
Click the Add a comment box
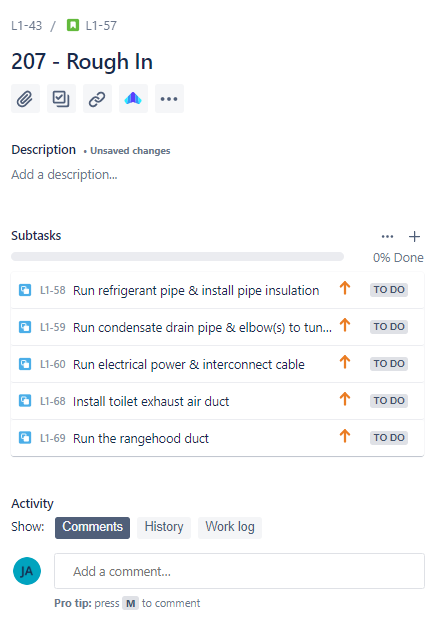pyautogui.click(x=240, y=571)
